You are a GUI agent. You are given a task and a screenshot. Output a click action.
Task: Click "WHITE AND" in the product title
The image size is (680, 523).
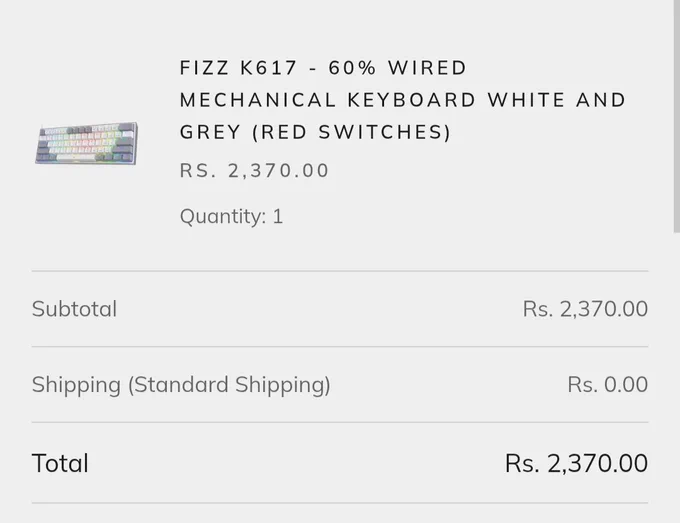(556, 100)
